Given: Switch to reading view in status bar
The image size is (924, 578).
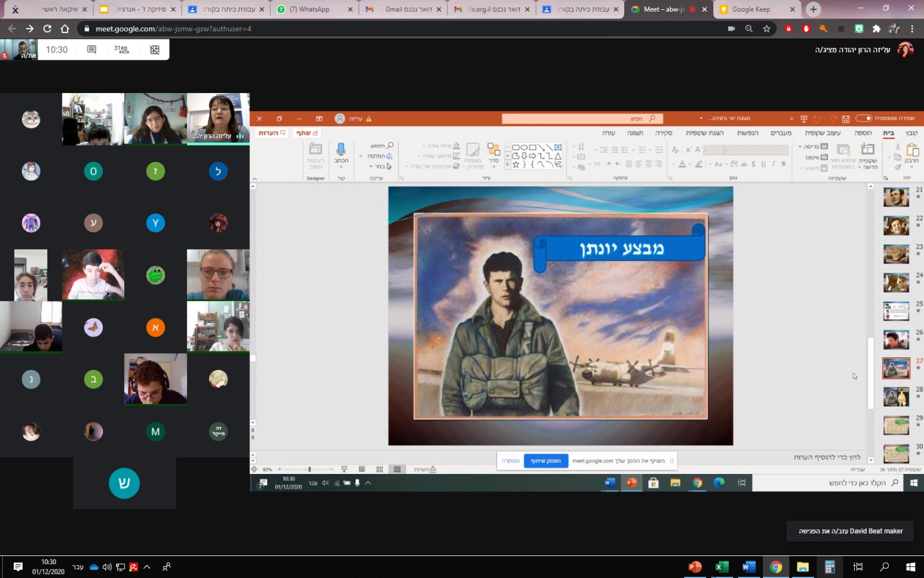Looking at the screenshot, I should point(362,469).
